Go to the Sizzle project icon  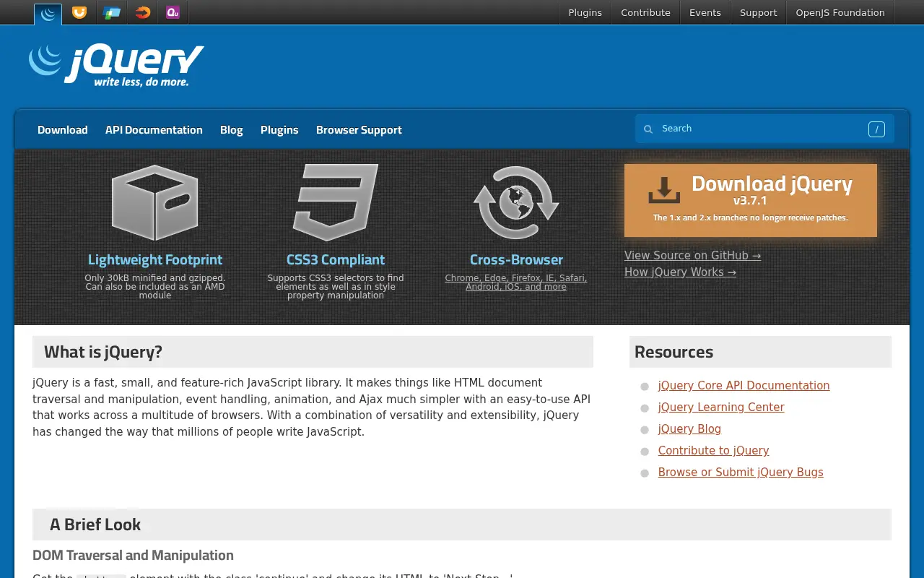(x=143, y=12)
